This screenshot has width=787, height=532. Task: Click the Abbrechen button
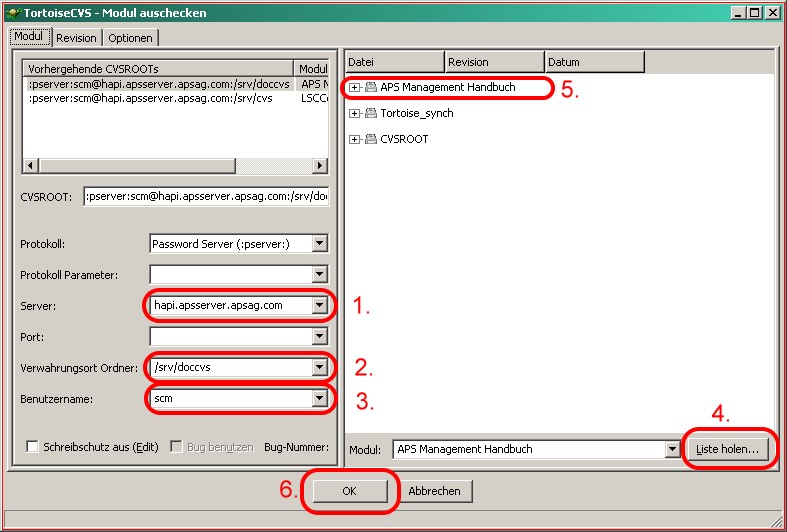tap(435, 491)
